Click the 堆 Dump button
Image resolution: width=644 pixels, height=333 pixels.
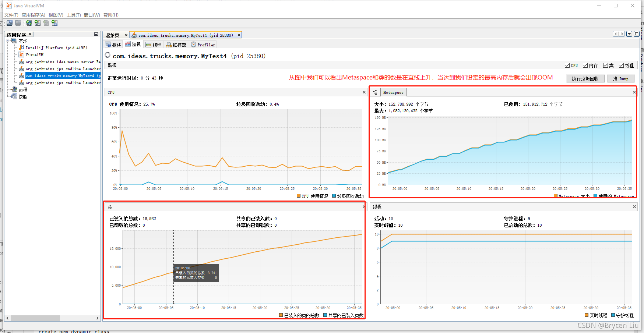click(621, 79)
